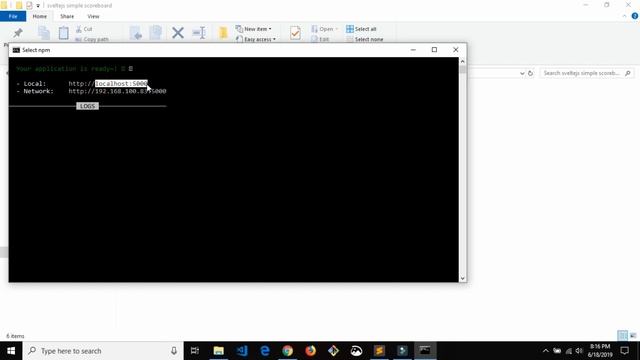640x360 pixels.
Task: Open Task View on taskbar
Action: [195, 351]
